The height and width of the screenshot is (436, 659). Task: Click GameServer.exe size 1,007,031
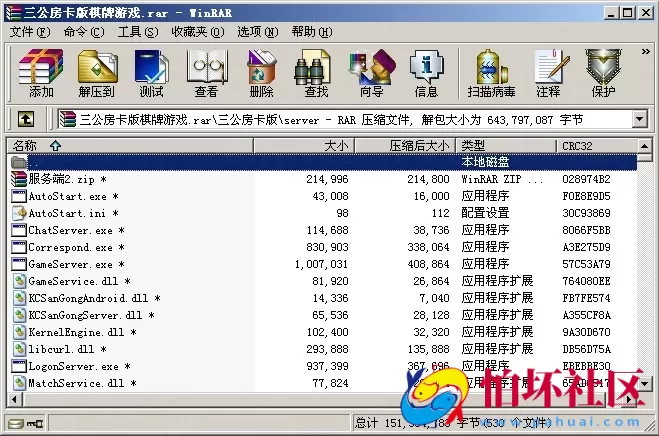322,264
